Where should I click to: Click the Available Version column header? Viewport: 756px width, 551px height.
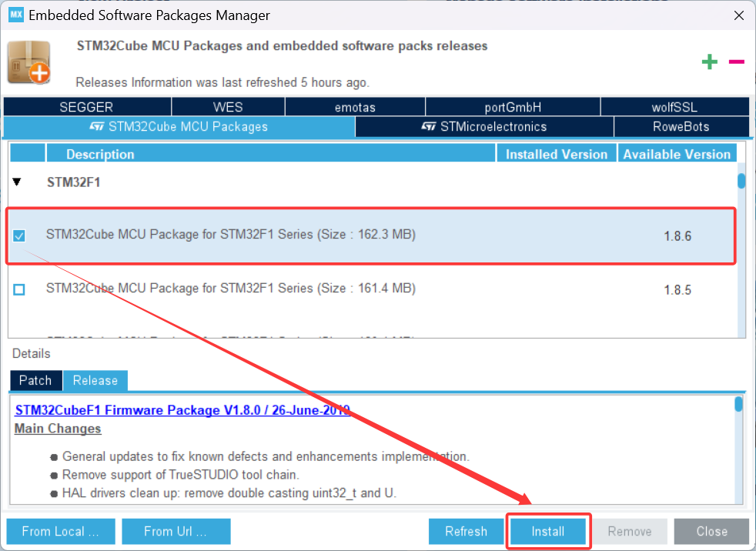(677, 154)
